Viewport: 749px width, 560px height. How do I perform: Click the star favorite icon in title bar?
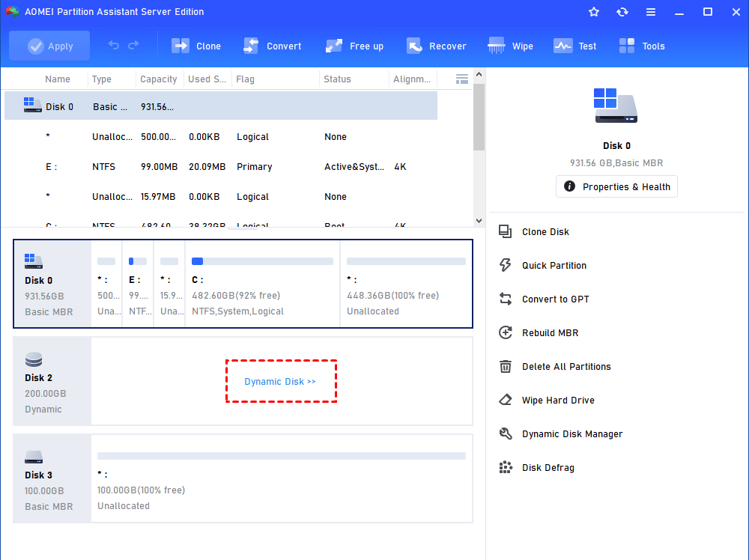pyautogui.click(x=594, y=12)
